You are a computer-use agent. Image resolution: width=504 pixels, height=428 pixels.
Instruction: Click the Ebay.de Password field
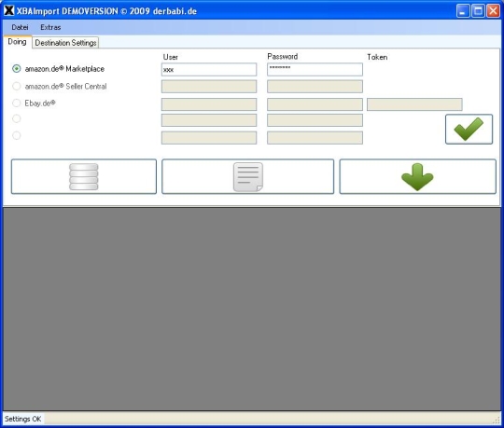[315, 104]
